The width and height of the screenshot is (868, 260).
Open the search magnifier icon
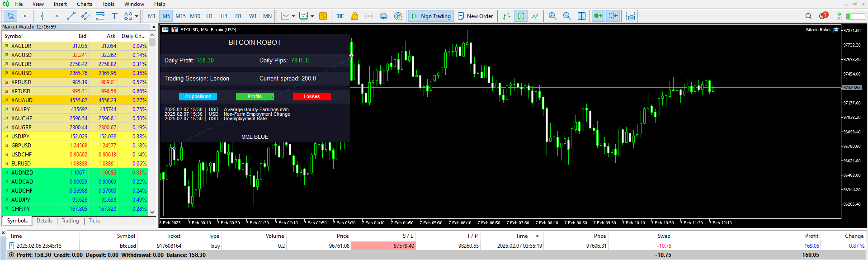808,16
